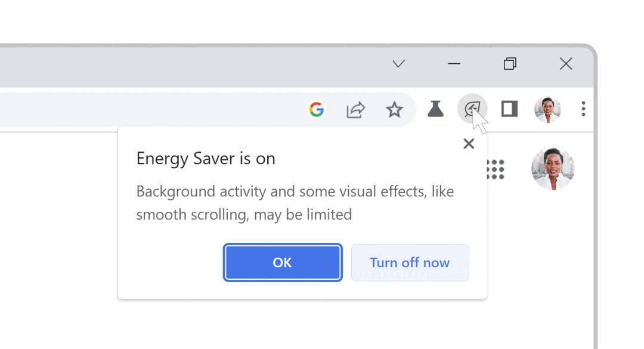The width and height of the screenshot is (644, 349).
Task: Open the Chrome customize menu via three dots
Action: [583, 109]
